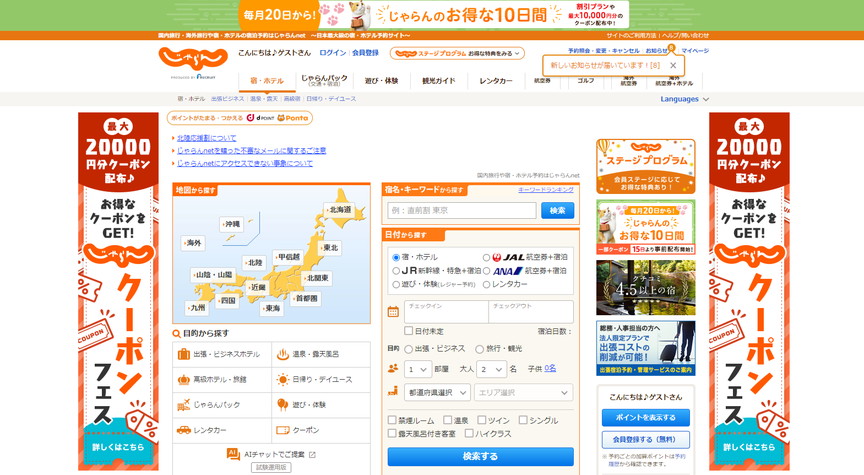Screen dimensions: 864x475
Task: Check the 禁煙ルーム checkbox
Action: coord(392,420)
